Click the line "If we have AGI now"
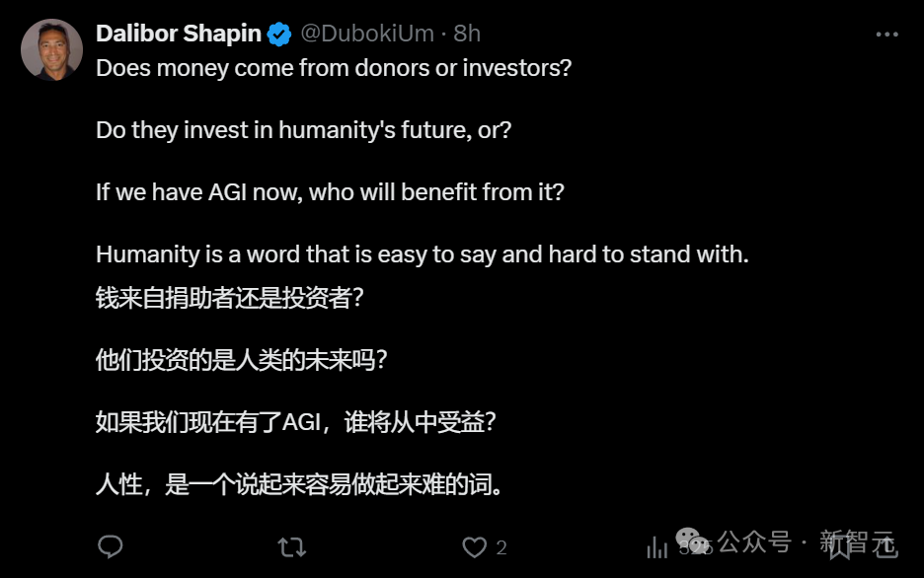The height and width of the screenshot is (578, 924). click(330, 191)
